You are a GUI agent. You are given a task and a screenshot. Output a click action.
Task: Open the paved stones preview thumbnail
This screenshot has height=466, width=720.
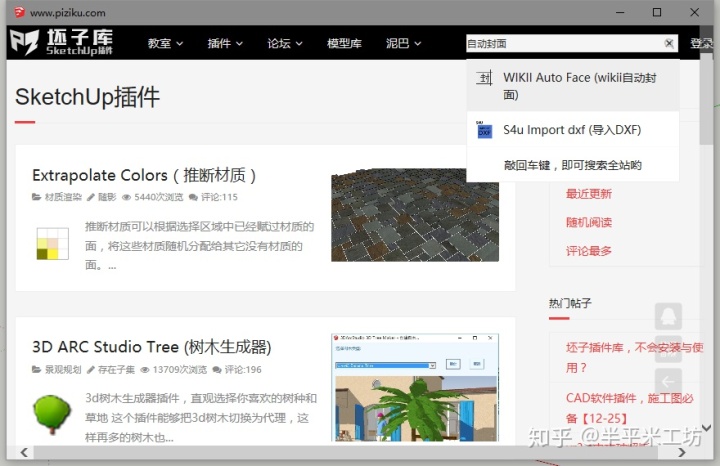click(x=415, y=215)
